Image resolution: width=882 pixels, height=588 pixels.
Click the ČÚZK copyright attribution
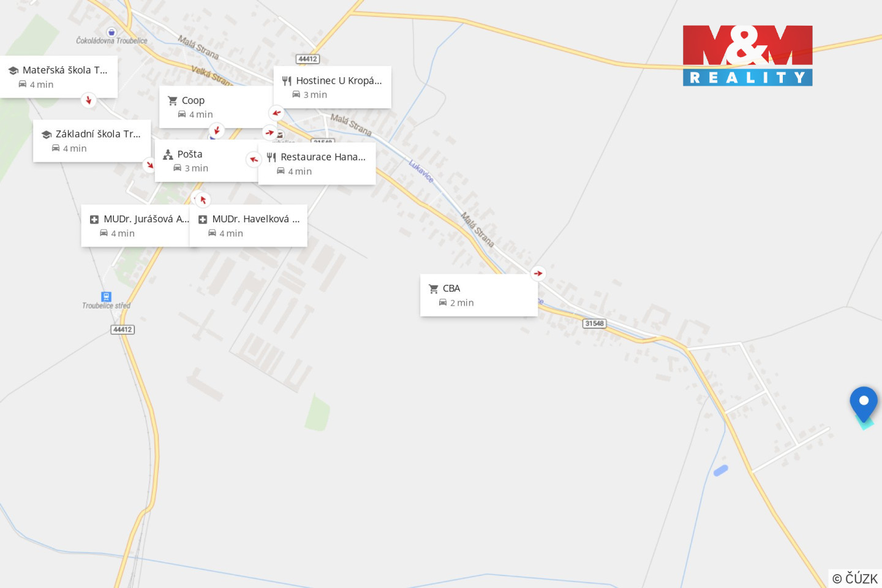pyautogui.click(x=855, y=578)
